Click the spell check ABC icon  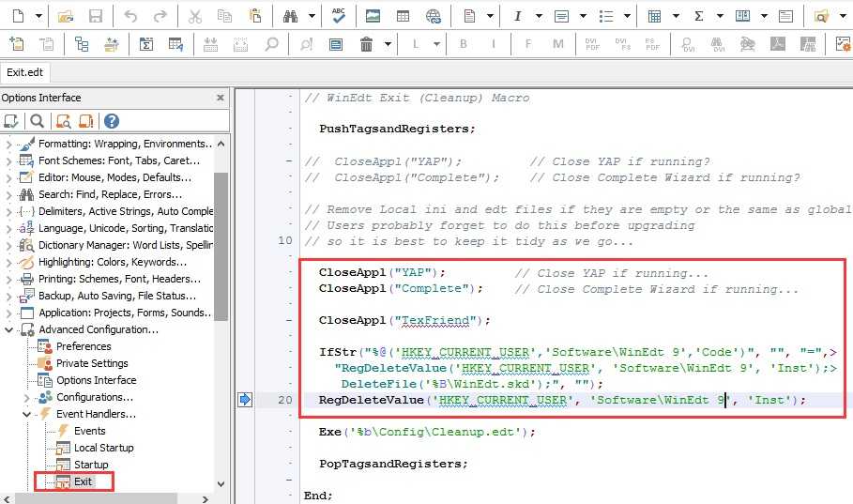pos(339,16)
